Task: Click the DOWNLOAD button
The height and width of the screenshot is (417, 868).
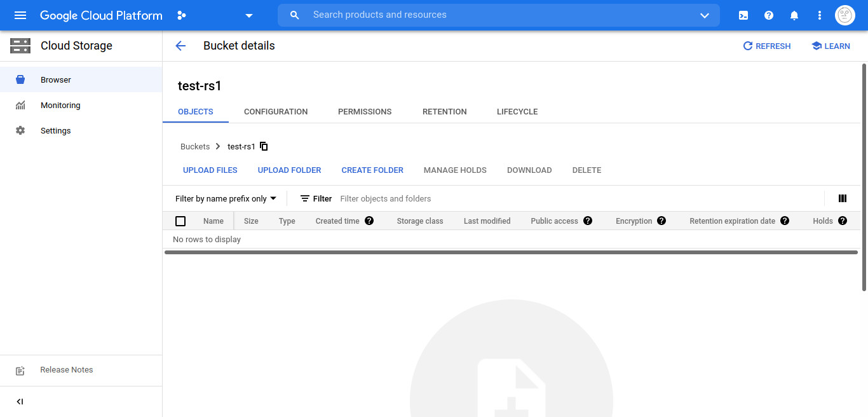Action: coord(529,170)
